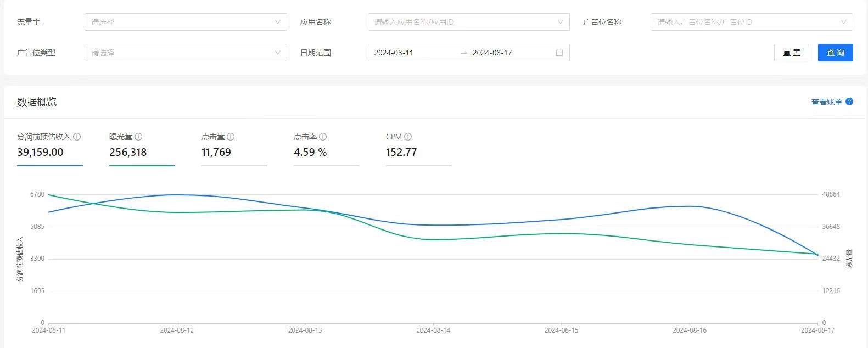The height and width of the screenshot is (348, 868).
Task: Click info icon next to 分润前预估收入
Action: (x=77, y=137)
